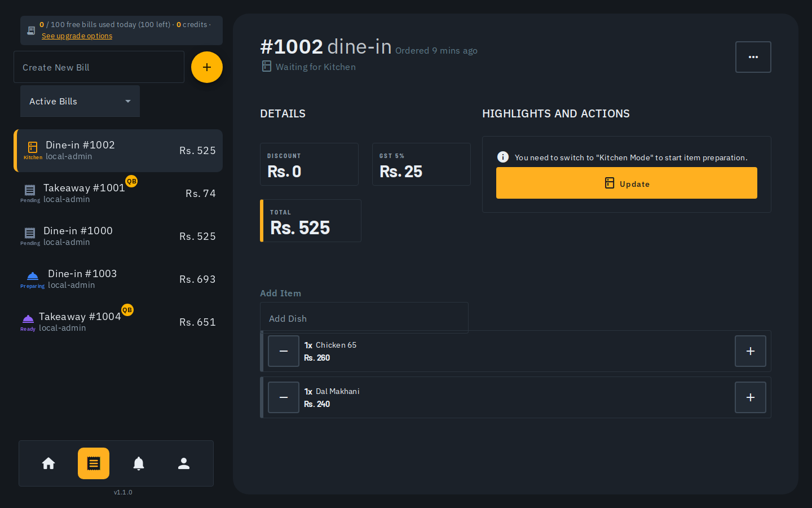Viewport: 812px width, 508px height.
Task: Click the Create New Bill field
Action: [99, 67]
